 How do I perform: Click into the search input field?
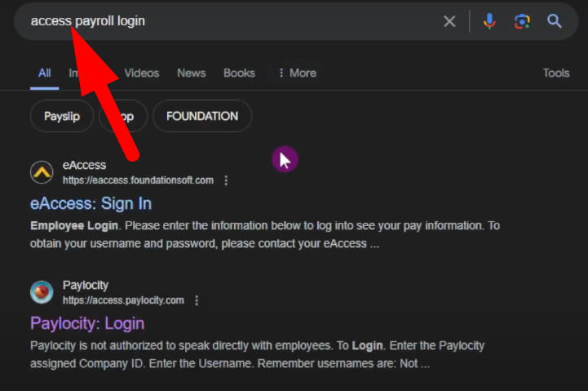tap(245, 21)
